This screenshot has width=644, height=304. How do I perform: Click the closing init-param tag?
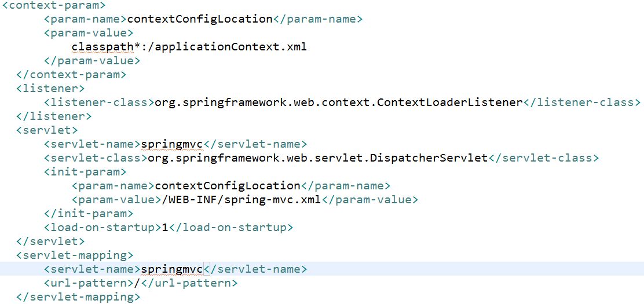pos(88,213)
